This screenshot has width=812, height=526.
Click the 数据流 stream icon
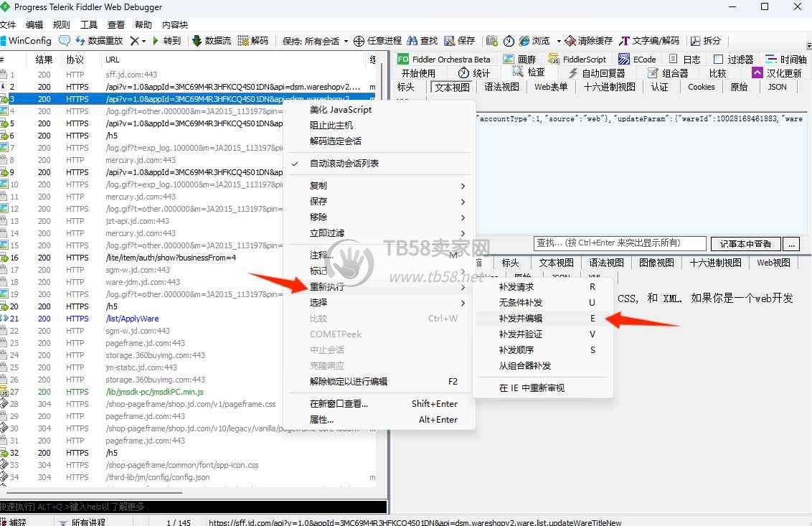[197, 40]
